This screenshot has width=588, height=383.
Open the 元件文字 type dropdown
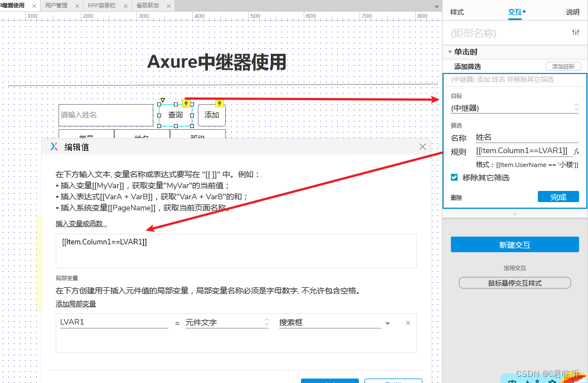pyautogui.click(x=227, y=322)
